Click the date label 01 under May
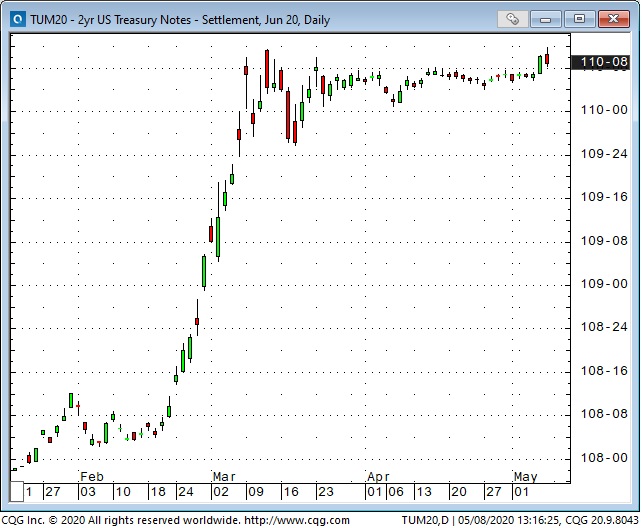The height and width of the screenshot is (528, 642). [521, 492]
